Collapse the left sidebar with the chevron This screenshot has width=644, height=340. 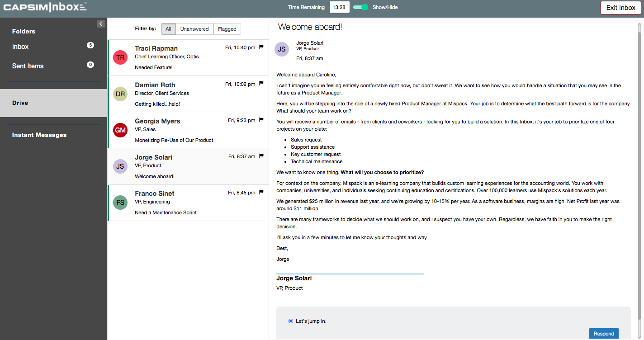click(101, 24)
